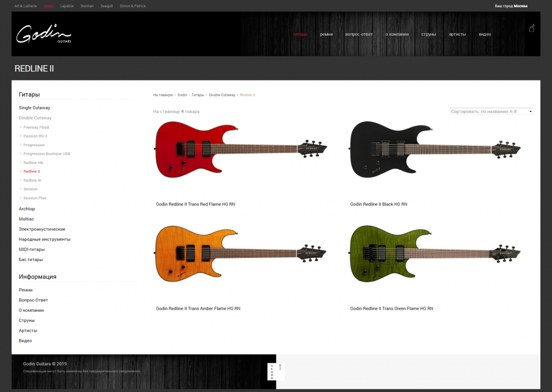Viewport: 552px width, 392px height.
Task: Open the 'видео' navigation menu item
Action: (485, 34)
